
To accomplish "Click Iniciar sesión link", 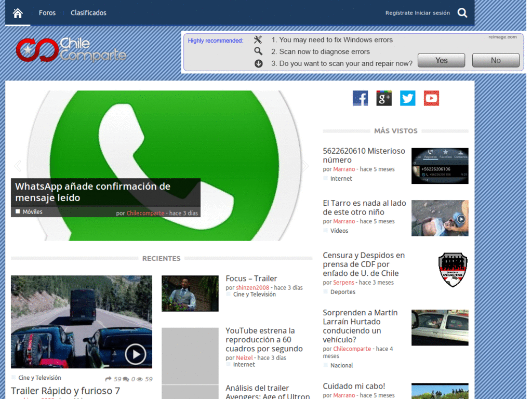I will pyautogui.click(x=432, y=13).
